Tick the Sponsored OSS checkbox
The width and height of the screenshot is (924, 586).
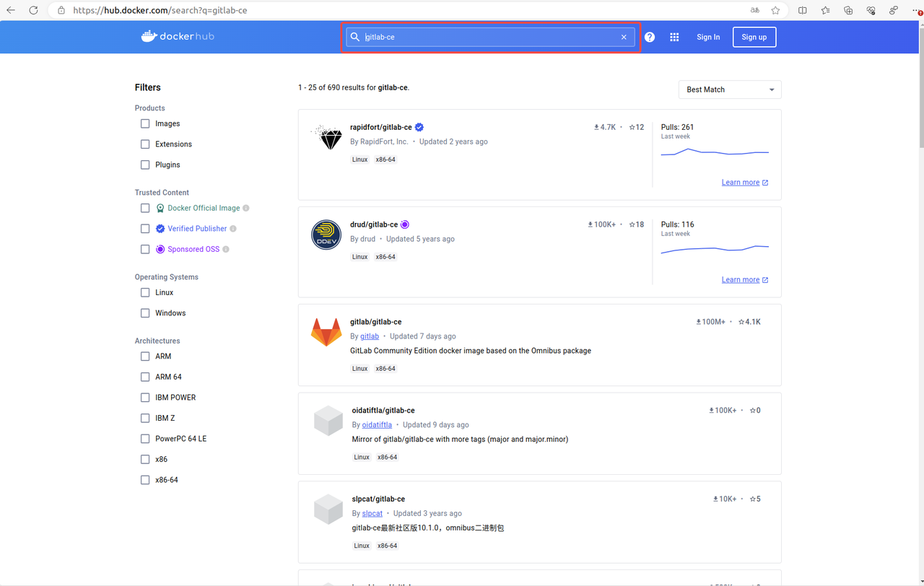pos(145,249)
